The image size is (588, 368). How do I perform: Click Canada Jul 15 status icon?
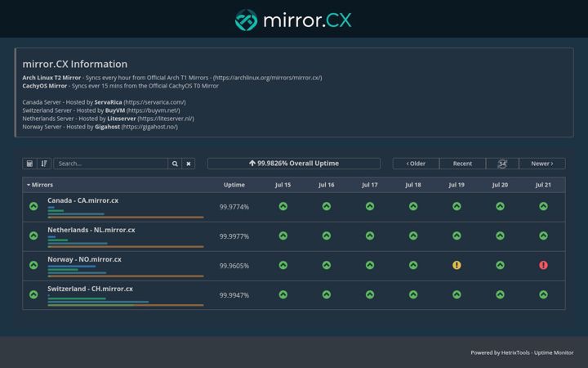[283, 206]
